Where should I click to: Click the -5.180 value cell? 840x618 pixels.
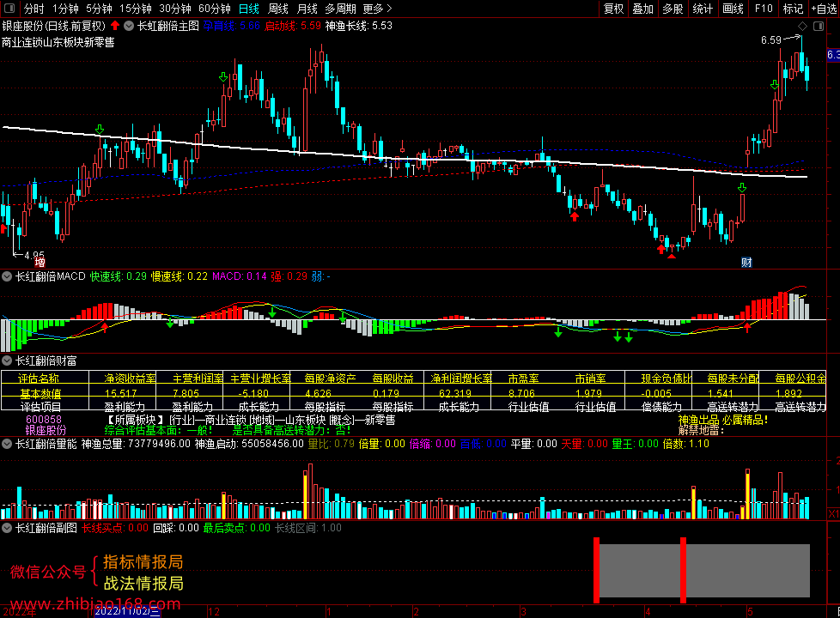[254, 393]
